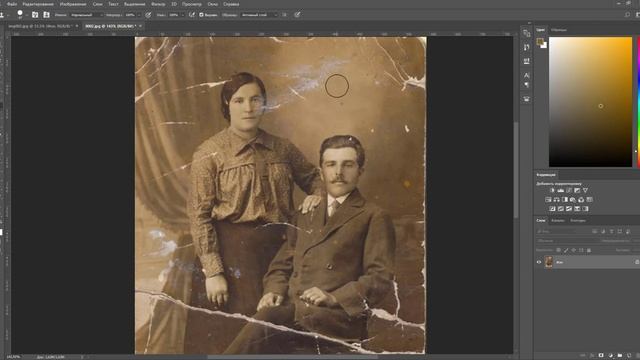The image size is (640, 360).
Task: Toggle pressure for opacity button
Action: (x=148, y=15)
